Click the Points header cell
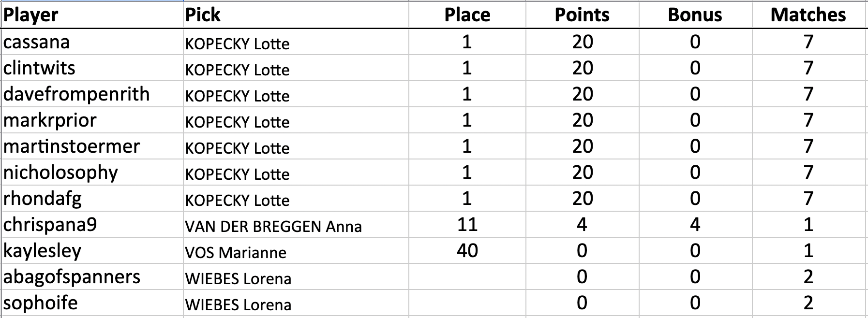The width and height of the screenshot is (868, 318). pyautogui.click(x=583, y=15)
